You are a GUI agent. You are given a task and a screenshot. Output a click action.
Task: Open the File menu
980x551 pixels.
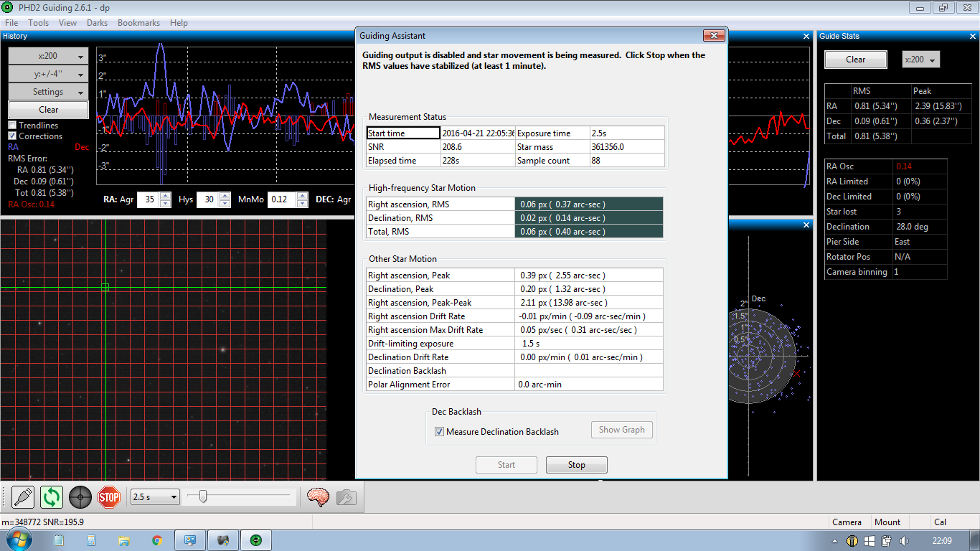pos(11,23)
